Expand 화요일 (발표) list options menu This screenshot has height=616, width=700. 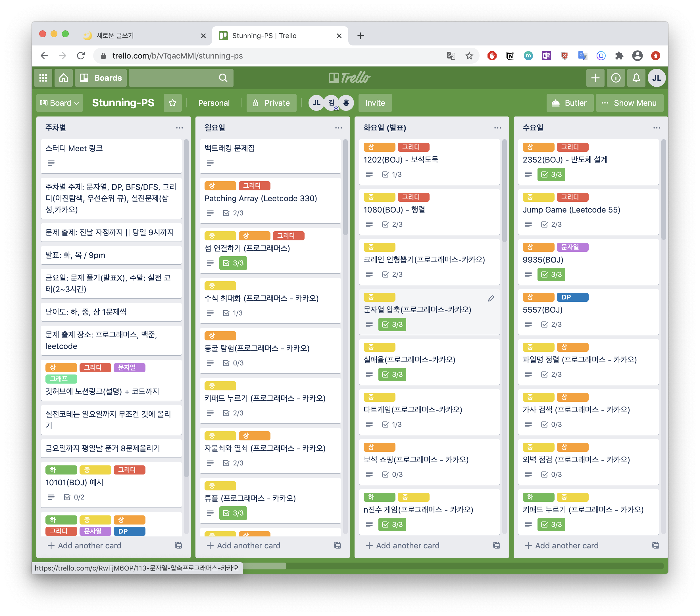pyautogui.click(x=497, y=128)
